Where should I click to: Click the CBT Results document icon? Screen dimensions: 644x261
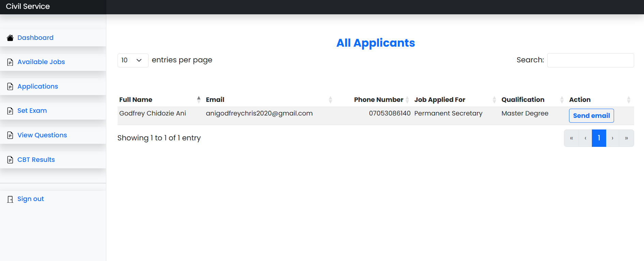(10, 160)
